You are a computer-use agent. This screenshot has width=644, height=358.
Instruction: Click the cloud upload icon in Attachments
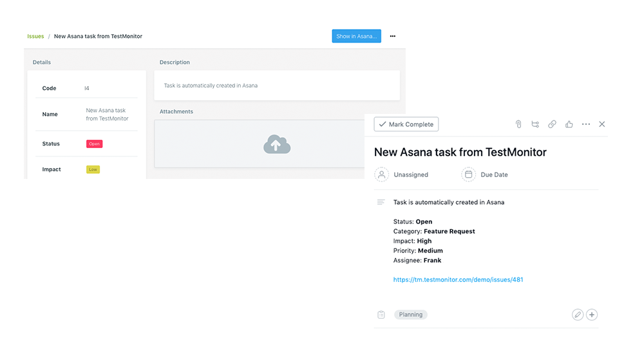point(277,144)
